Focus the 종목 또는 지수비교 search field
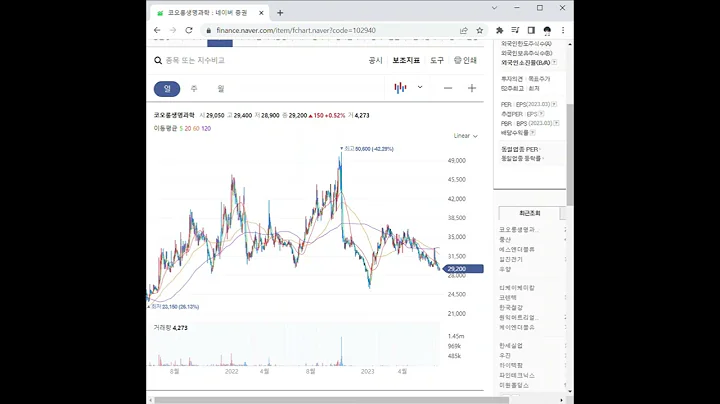This screenshot has width=720, height=404. click(195, 61)
